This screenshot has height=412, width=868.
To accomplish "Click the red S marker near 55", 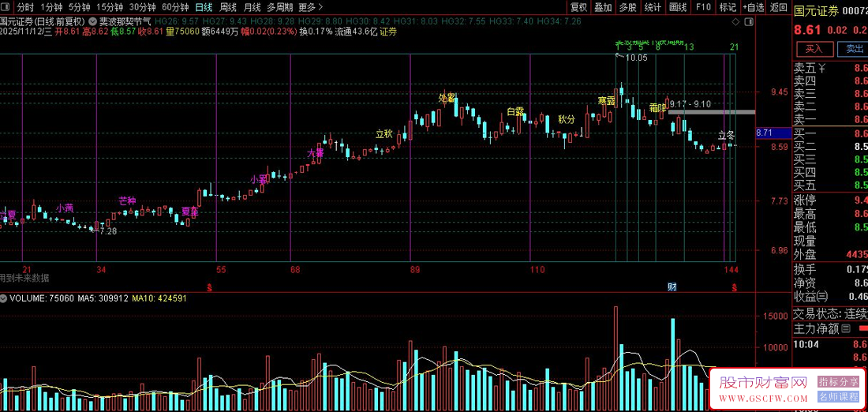I will pos(209,287).
